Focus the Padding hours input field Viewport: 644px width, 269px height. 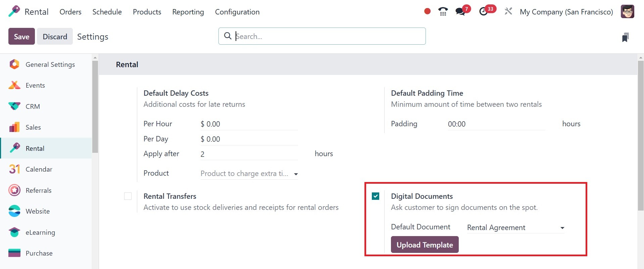(x=496, y=124)
